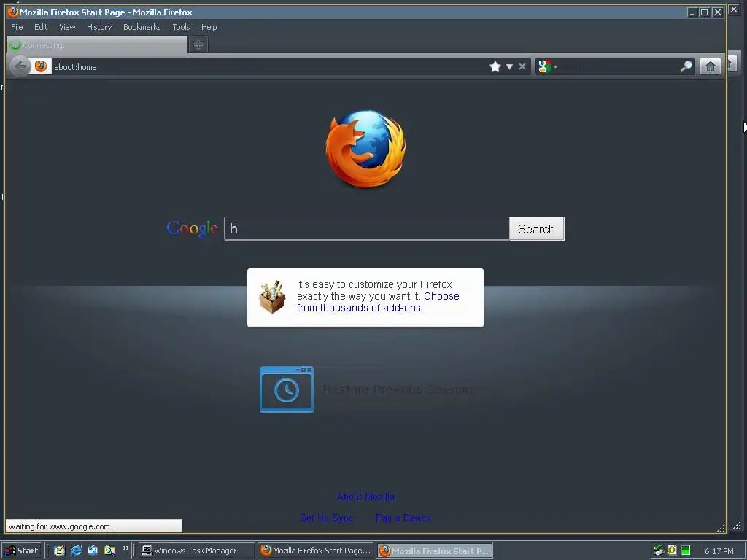
Task: Open the Bookmarks menu
Action: click(x=142, y=27)
